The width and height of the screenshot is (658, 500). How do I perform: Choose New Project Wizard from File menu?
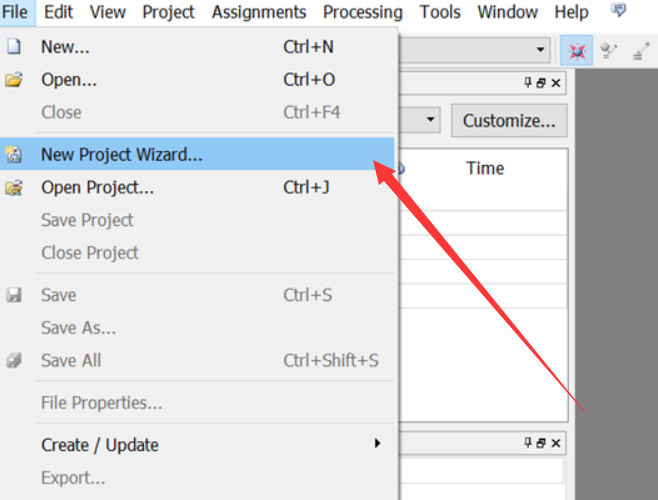121,155
